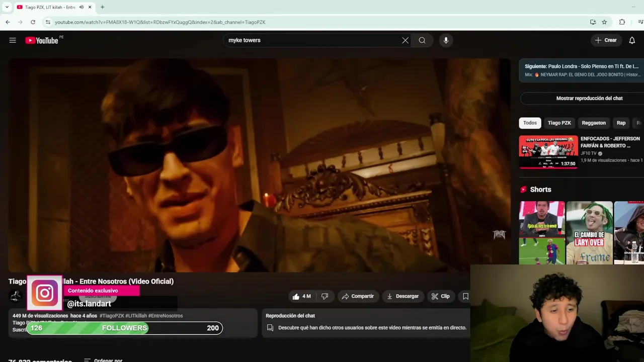The image size is (644, 362).
Task: Click the magnifying glass search button
Action: pos(422,40)
